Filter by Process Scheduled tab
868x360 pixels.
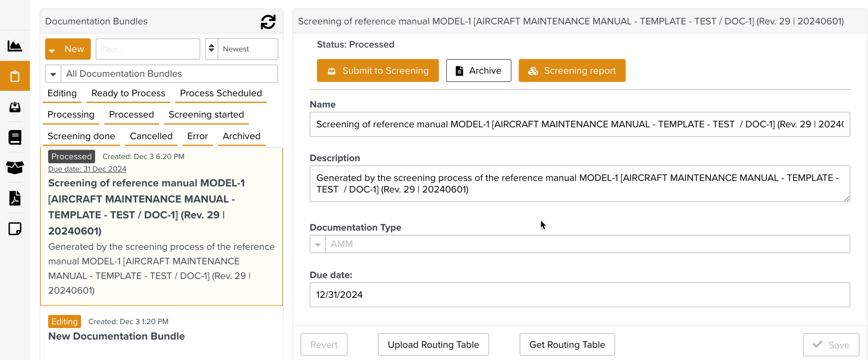(221, 93)
